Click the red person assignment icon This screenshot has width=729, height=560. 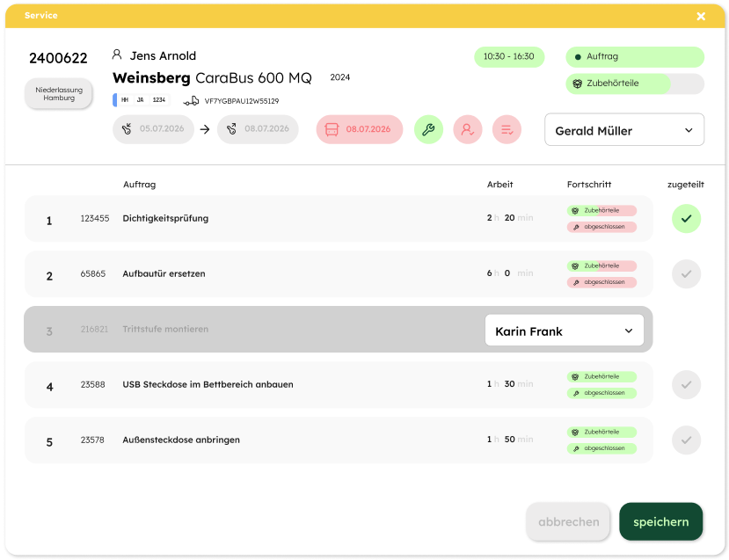(468, 129)
